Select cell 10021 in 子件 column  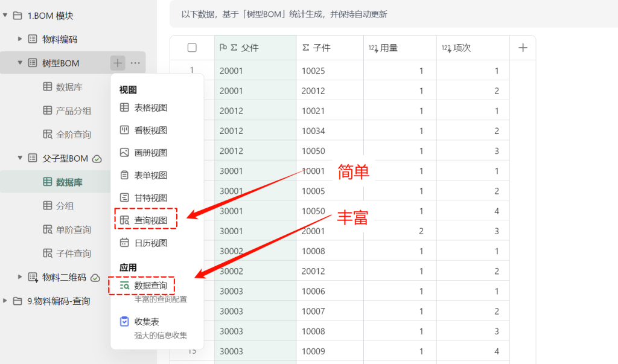(x=330, y=111)
